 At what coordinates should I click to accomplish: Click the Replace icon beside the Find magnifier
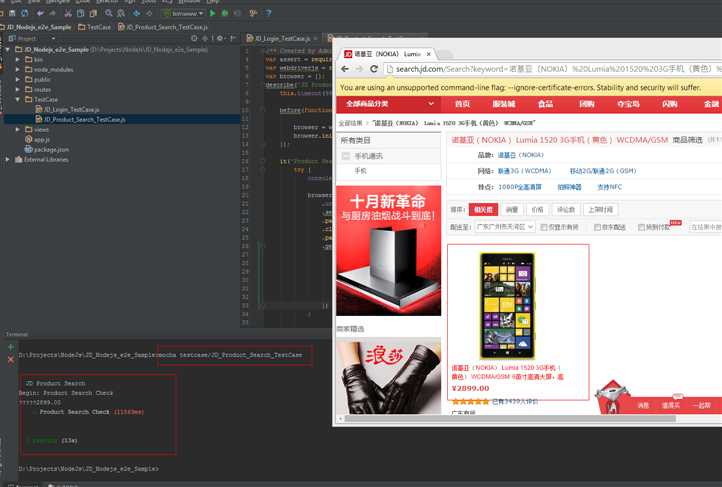click(121, 13)
